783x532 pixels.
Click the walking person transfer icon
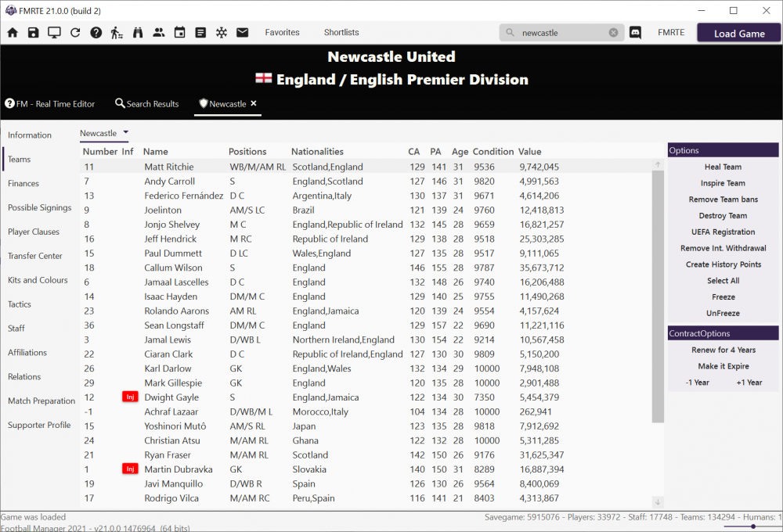point(117,33)
